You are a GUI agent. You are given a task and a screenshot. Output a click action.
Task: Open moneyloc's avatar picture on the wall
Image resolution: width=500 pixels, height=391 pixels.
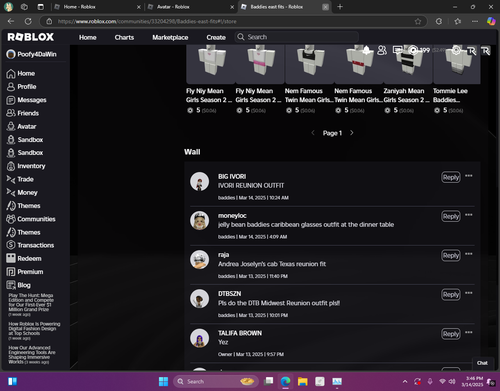(x=199, y=221)
